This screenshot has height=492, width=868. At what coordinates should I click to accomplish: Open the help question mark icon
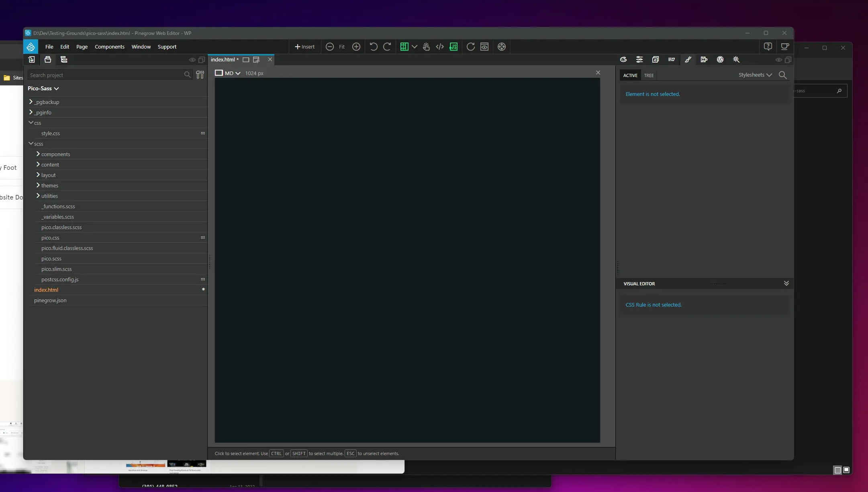click(x=768, y=47)
